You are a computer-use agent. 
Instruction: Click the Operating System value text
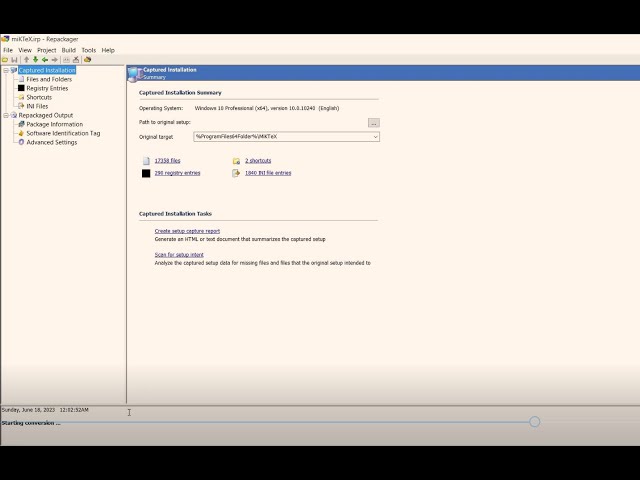[267, 108]
